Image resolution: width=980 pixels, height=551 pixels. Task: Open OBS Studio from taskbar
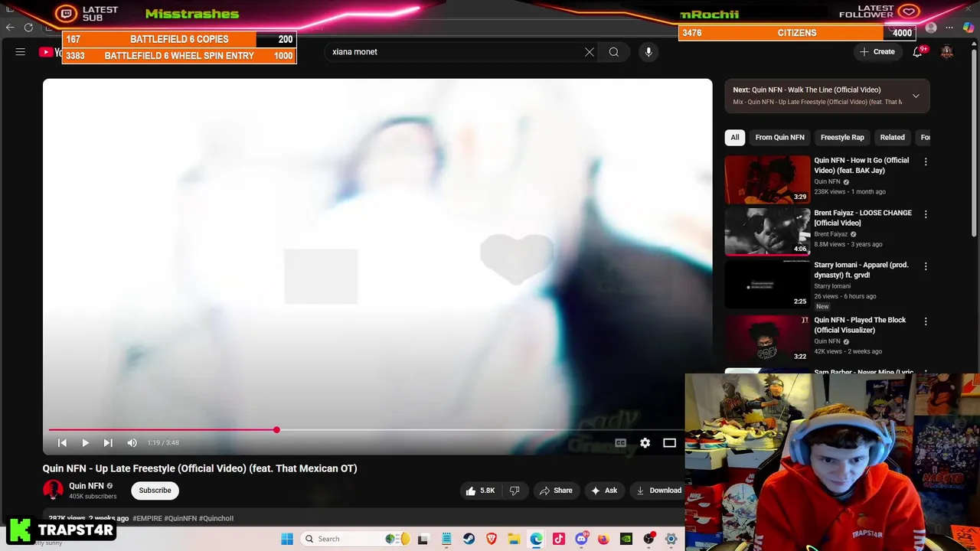tap(648, 540)
